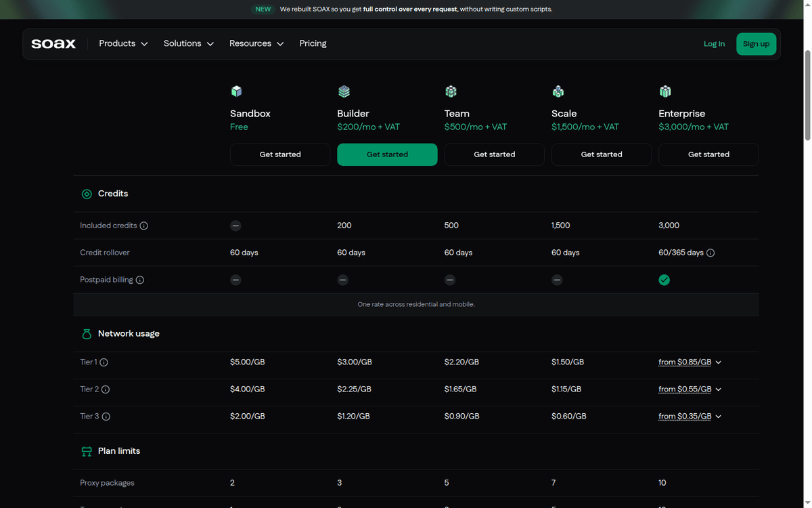Image resolution: width=812 pixels, height=508 pixels.
Task: Click the Sandbox plan cube icon
Action: [236, 91]
